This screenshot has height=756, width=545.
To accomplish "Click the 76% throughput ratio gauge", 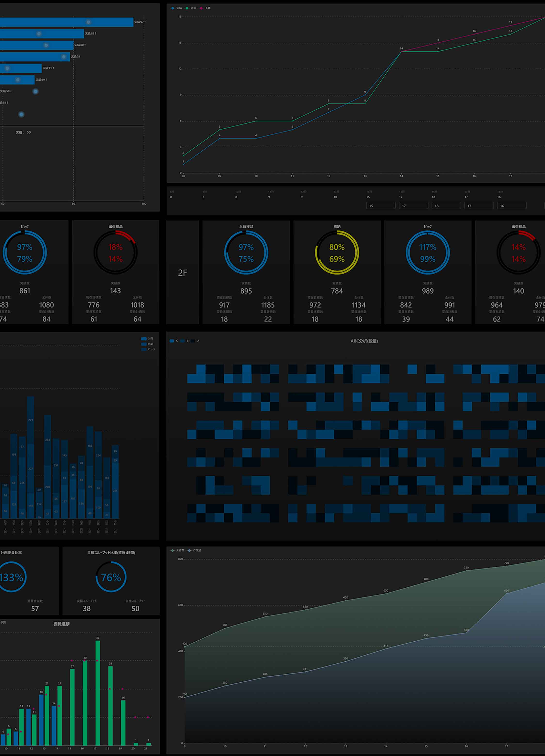I will point(111,577).
